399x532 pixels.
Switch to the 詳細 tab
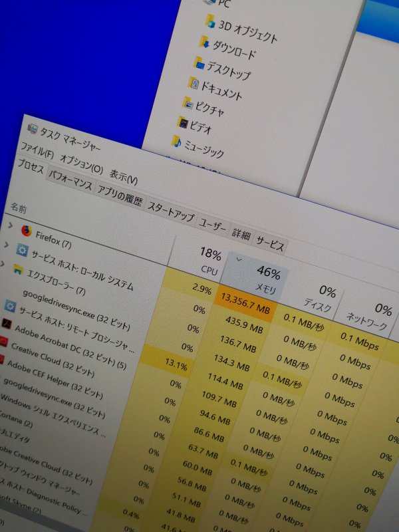click(x=241, y=234)
